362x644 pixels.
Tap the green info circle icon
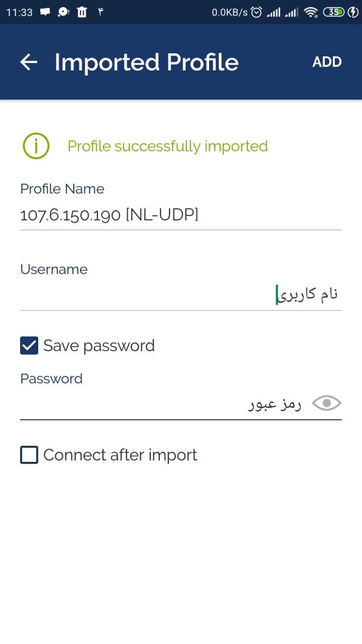[x=36, y=146]
